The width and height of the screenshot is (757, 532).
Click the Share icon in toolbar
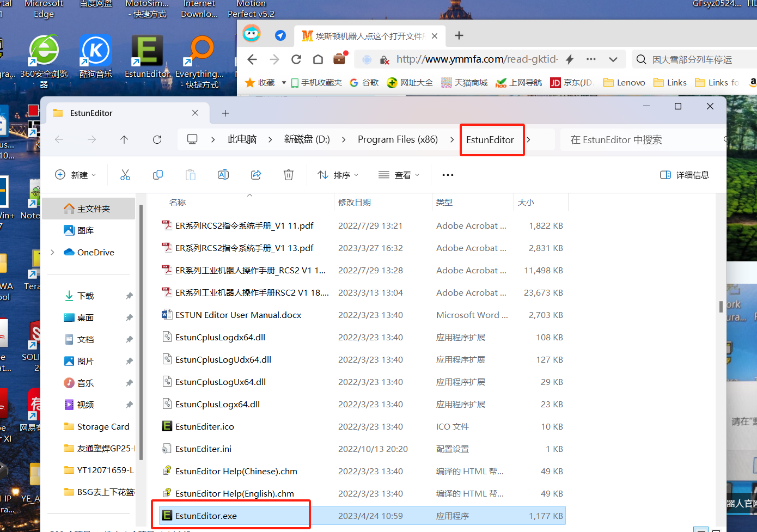pyautogui.click(x=256, y=175)
